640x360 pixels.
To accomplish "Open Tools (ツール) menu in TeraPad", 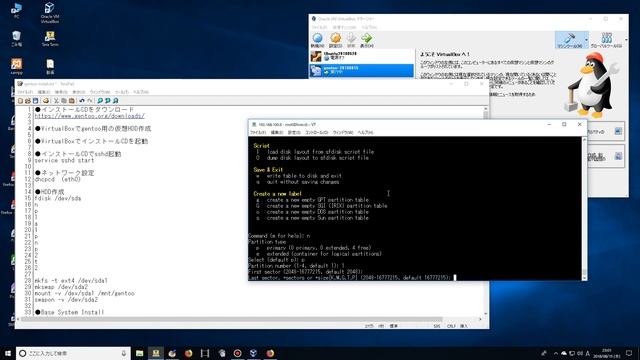I will [122, 92].
